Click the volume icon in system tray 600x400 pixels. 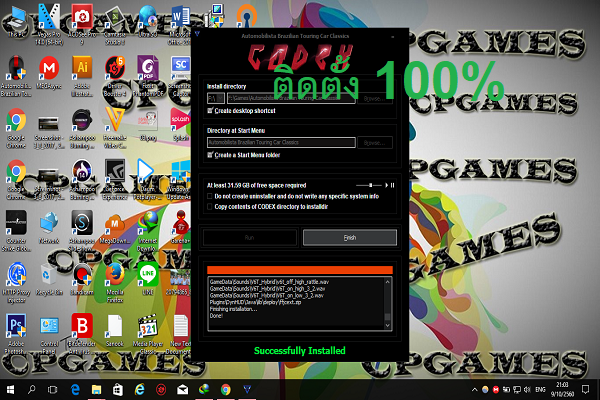(x=527, y=390)
